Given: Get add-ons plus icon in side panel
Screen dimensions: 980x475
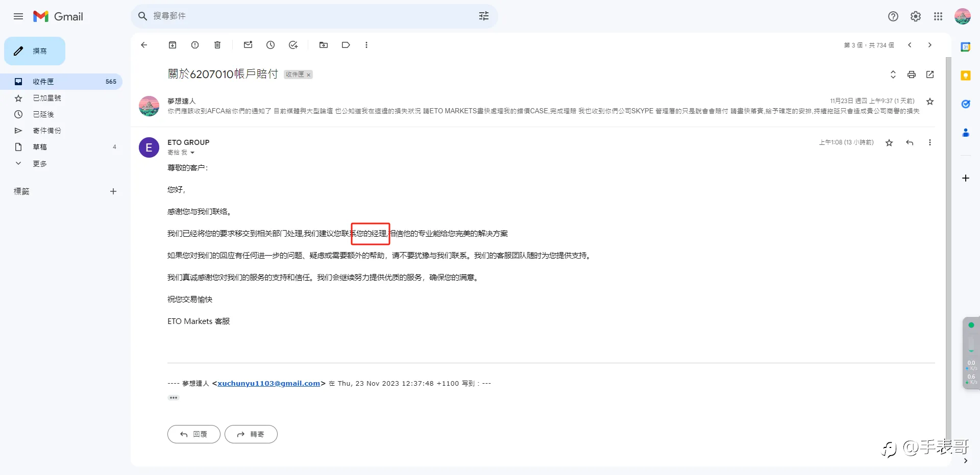Looking at the screenshot, I should click(966, 178).
